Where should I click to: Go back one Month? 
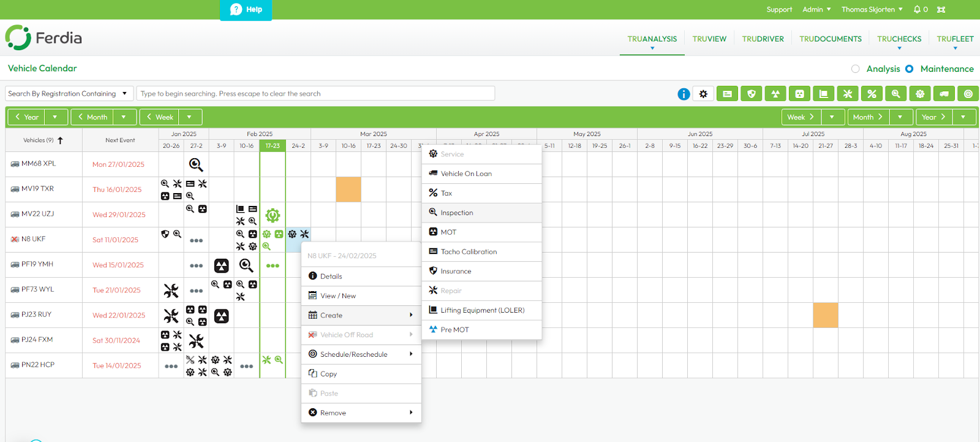92,117
